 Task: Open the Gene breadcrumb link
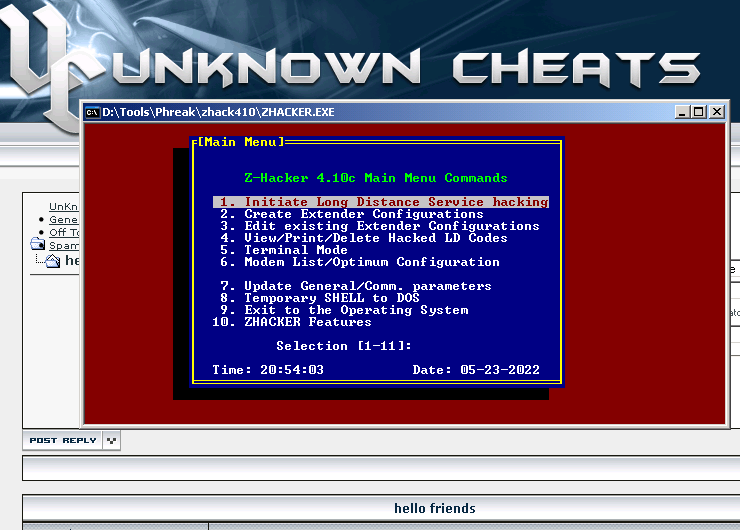coord(64,219)
